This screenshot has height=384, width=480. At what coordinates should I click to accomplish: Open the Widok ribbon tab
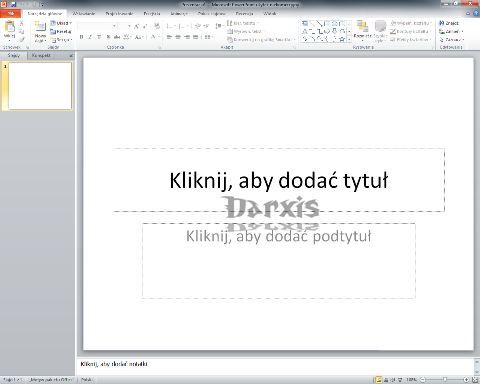[x=270, y=14]
